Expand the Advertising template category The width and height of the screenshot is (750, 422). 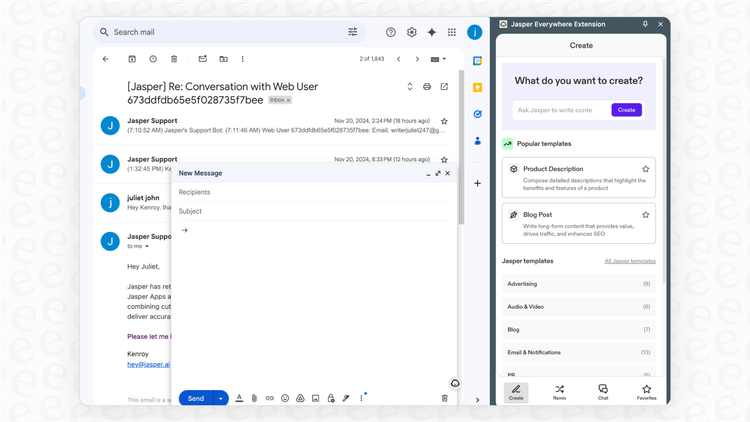point(579,284)
